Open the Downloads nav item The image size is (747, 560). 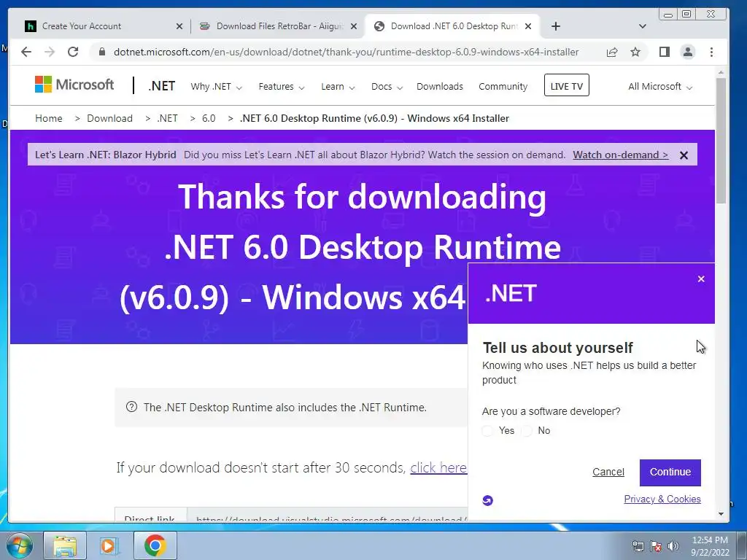tap(440, 87)
